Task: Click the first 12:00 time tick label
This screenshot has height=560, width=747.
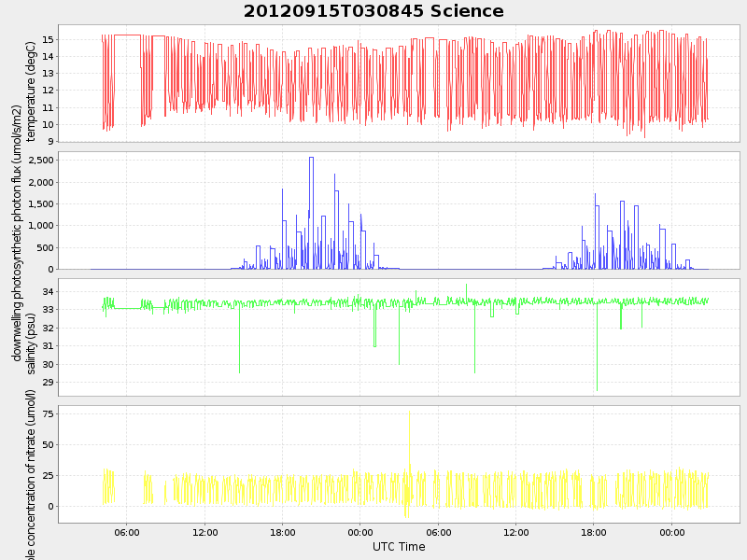Action: tap(204, 532)
